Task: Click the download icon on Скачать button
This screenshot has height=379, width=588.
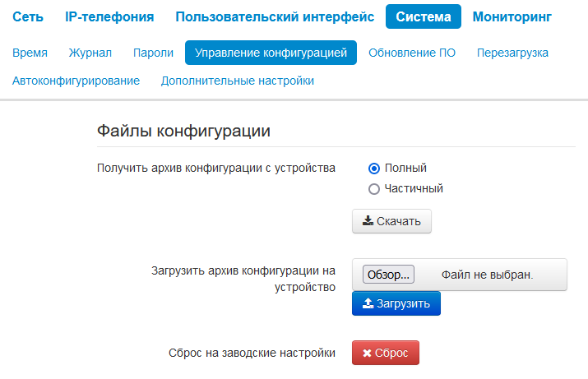Action: pos(368,222)
